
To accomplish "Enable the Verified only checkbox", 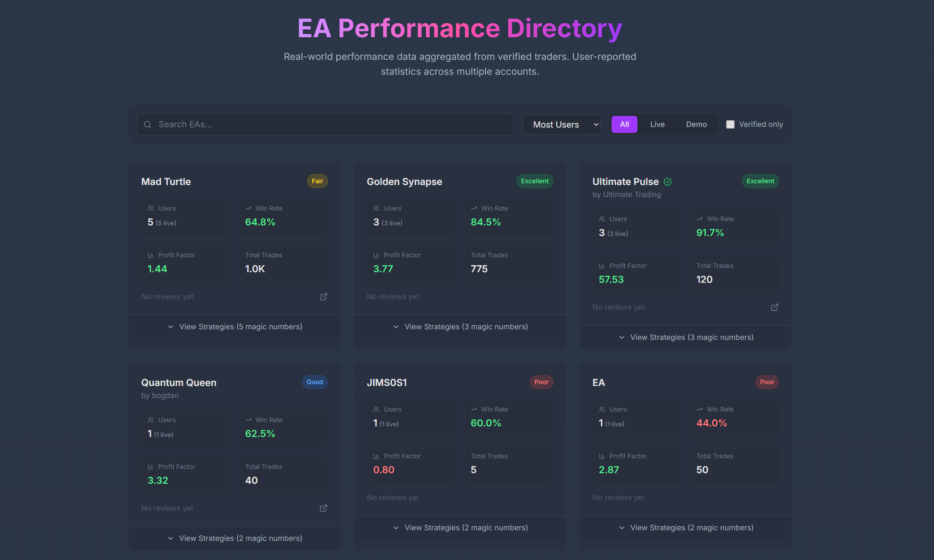I will click(730, 124).
